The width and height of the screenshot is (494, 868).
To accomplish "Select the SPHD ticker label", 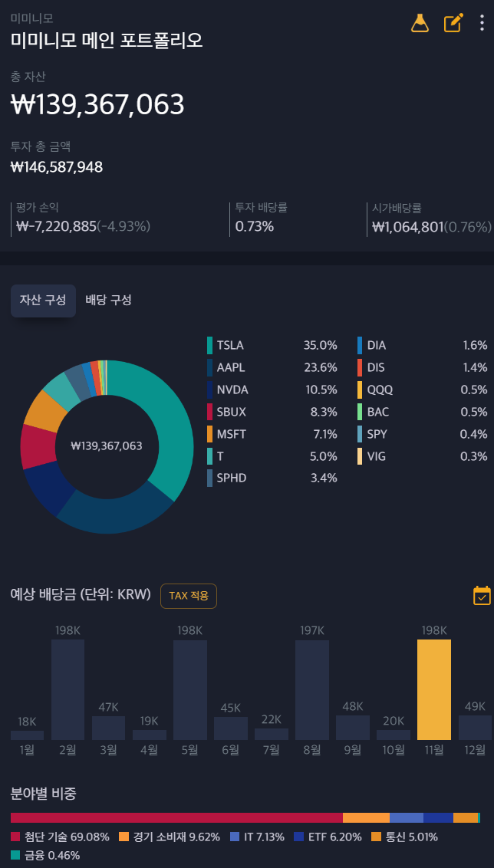I will click(x=232, y=478).
